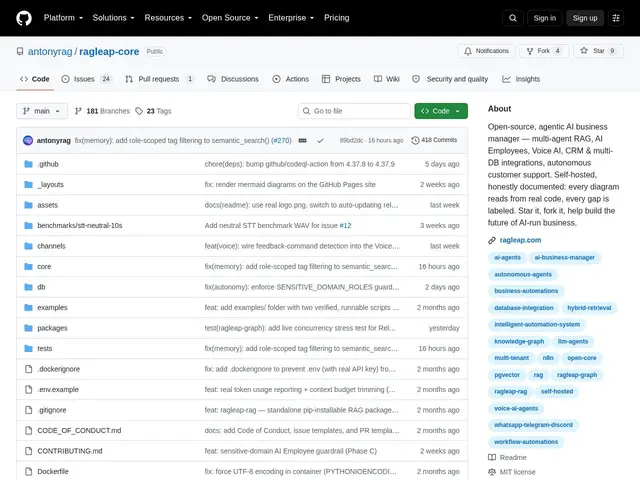View the 181 Branches list
Screen dimensions: 640x480
[x=102, y=111]
